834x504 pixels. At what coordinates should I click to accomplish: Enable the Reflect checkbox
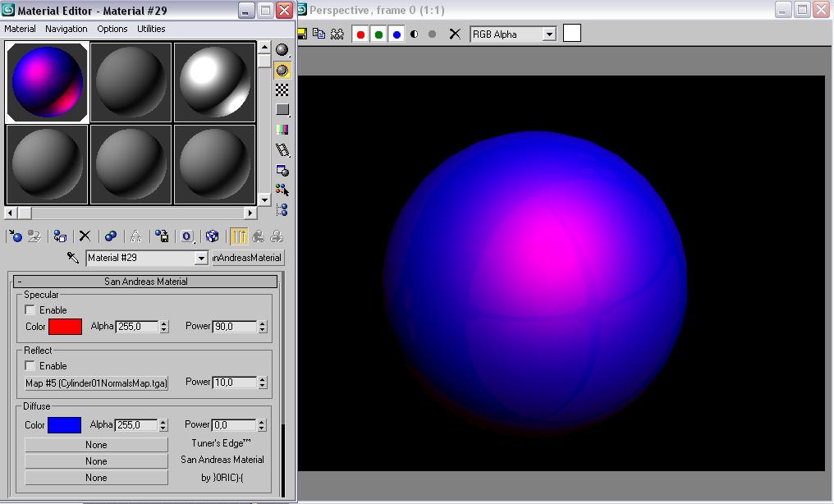point(30,365)
